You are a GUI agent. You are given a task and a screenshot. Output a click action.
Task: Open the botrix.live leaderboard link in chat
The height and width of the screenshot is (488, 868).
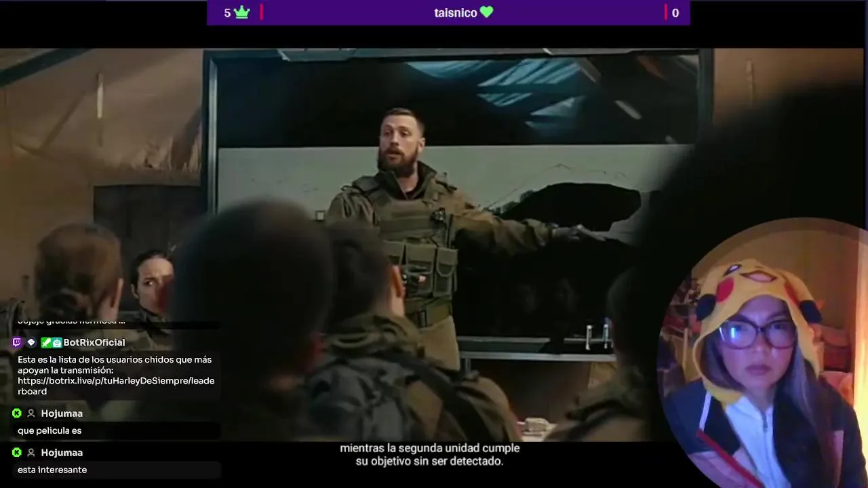click(116, 386)
